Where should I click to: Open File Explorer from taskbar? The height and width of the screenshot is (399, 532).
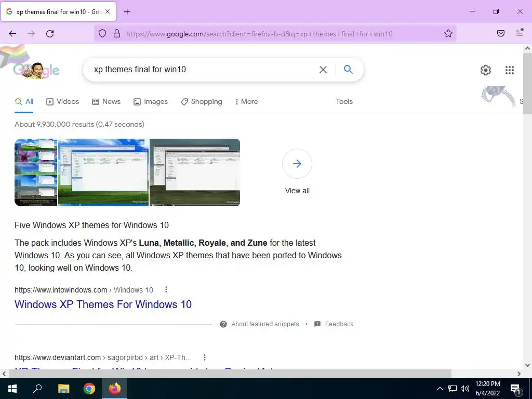(x=63, y=389)
